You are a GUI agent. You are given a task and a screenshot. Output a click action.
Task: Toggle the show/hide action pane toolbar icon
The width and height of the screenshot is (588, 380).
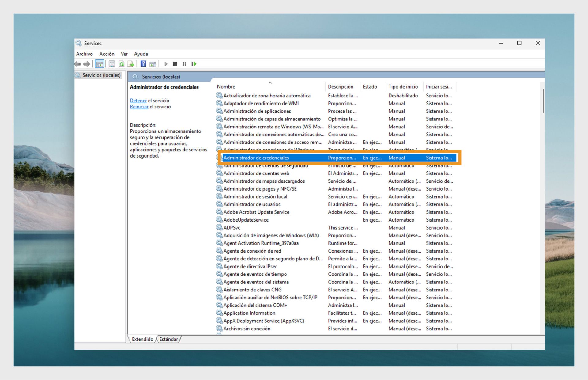153,64
